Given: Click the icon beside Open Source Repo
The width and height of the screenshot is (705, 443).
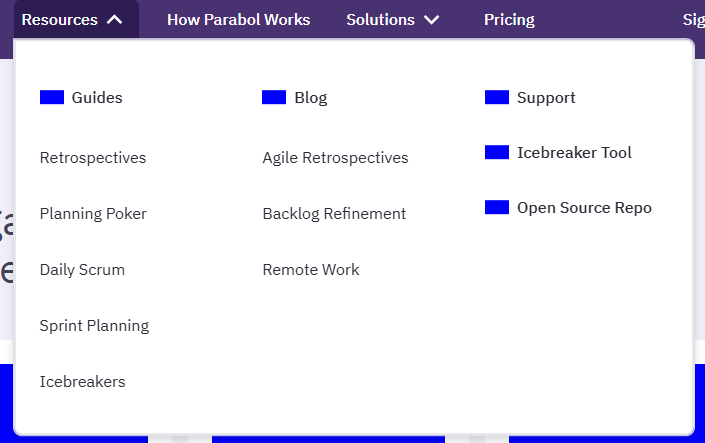Looking at the screenshot, I should 497,207.
